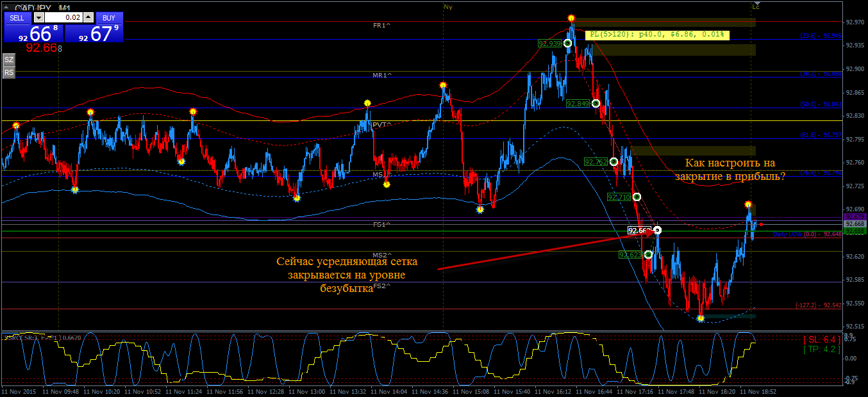Select the white 92.666 breakeven price label
The width and height of the screenshot is (868, 397).
[x=640, y=231]
